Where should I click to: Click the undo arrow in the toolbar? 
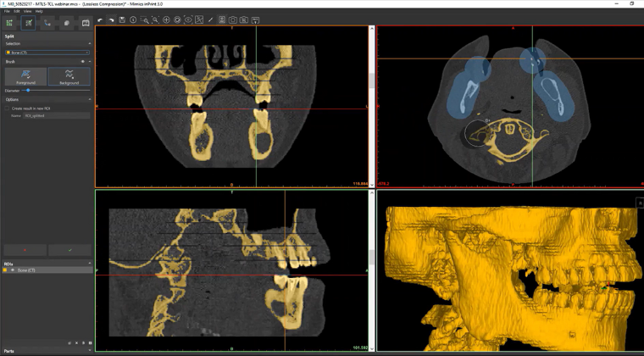pos(100,19)
